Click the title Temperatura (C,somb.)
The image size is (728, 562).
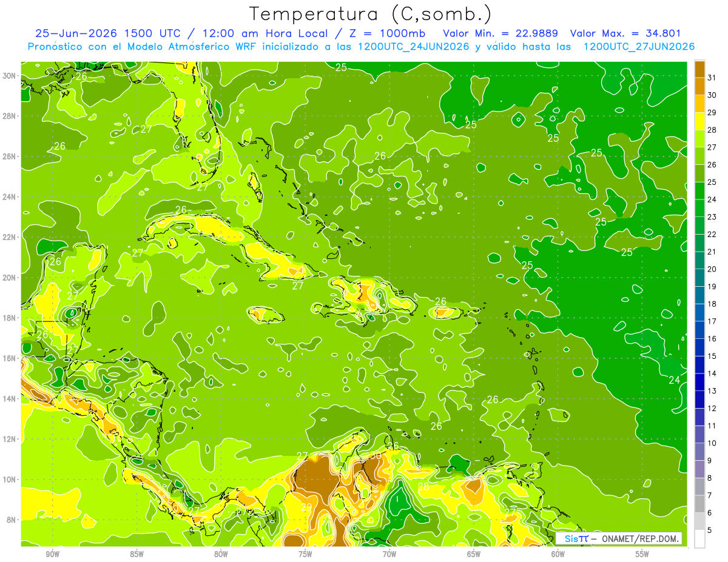pyautogui.click(x=371, y=14)
